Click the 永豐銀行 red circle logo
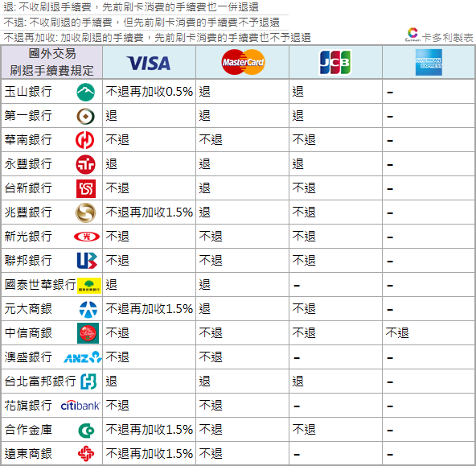Viewport: 476px width, 466px height. (x=85, y=164)
